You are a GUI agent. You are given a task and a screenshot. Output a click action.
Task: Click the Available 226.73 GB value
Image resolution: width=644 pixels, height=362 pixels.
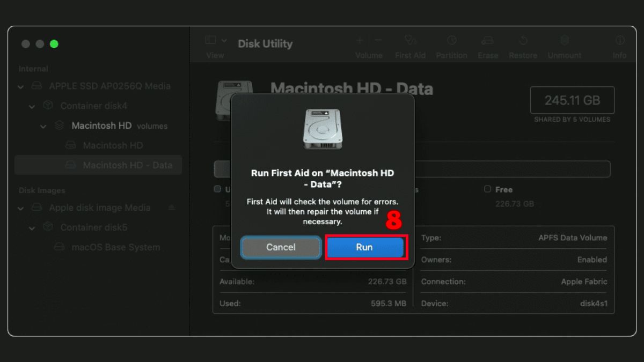386,282
